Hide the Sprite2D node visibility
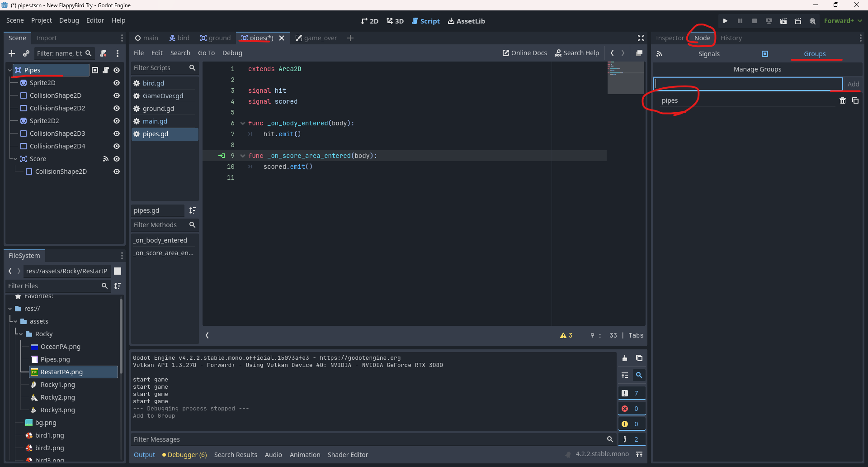The image size is (868, 467). [117, 83]
